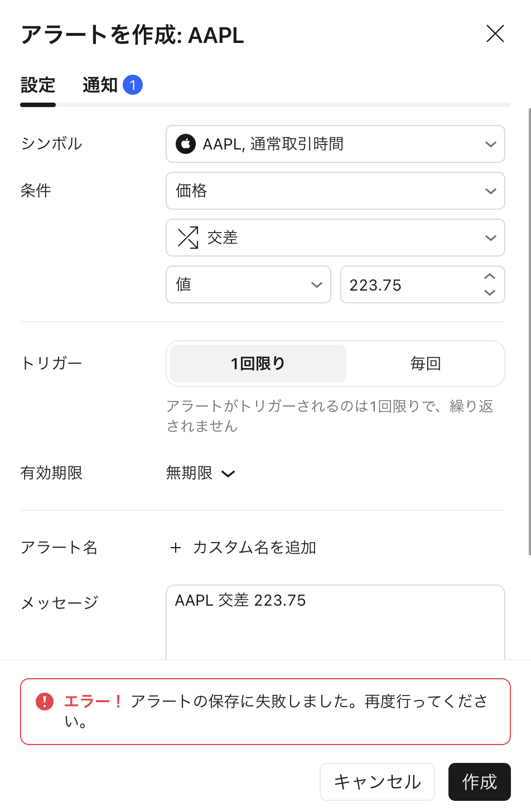Viewport: 531px width, 812px height.
Task: Click the notification count badge
Action: pyautogui.click(x=133, y=85)
